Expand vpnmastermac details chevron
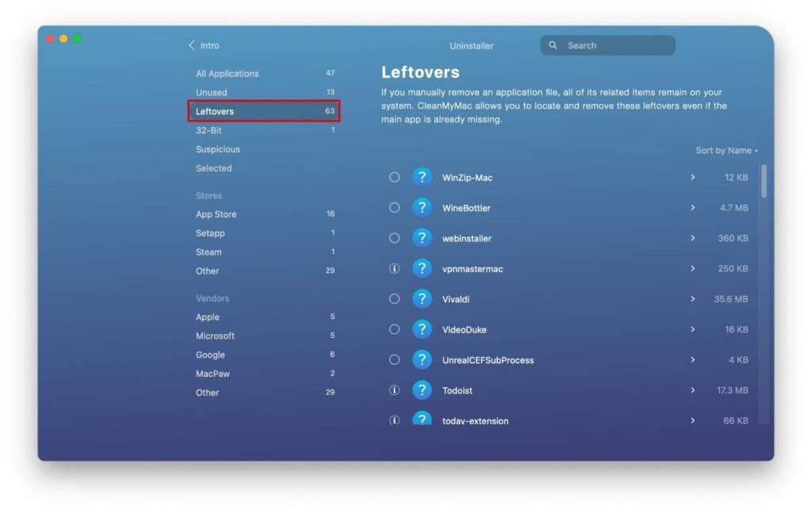 tap(692, 268)
